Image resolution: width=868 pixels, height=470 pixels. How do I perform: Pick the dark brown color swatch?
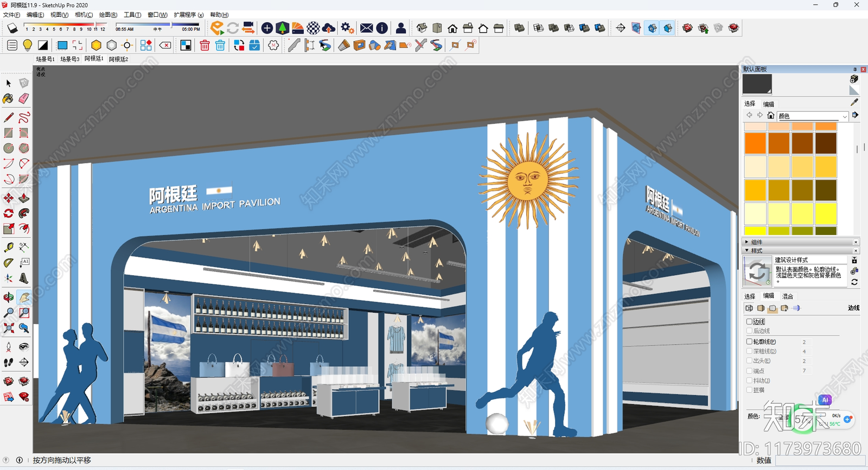click(826, 143)
